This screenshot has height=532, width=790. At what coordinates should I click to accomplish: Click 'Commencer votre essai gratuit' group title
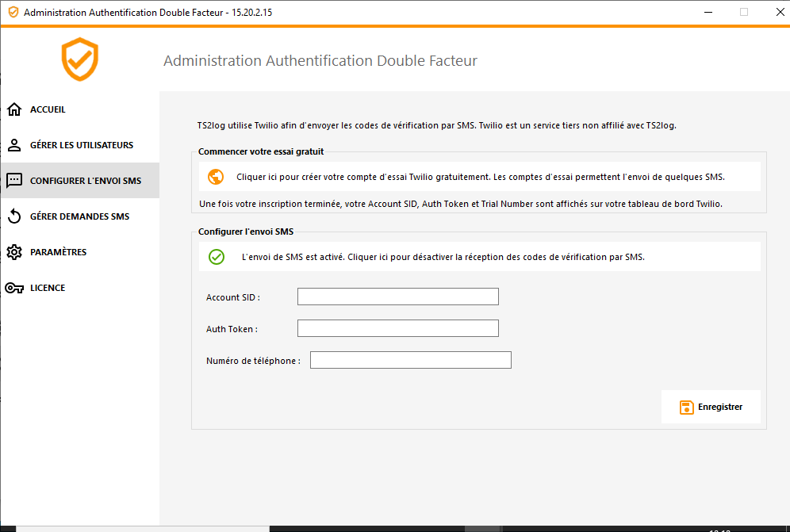261,151
